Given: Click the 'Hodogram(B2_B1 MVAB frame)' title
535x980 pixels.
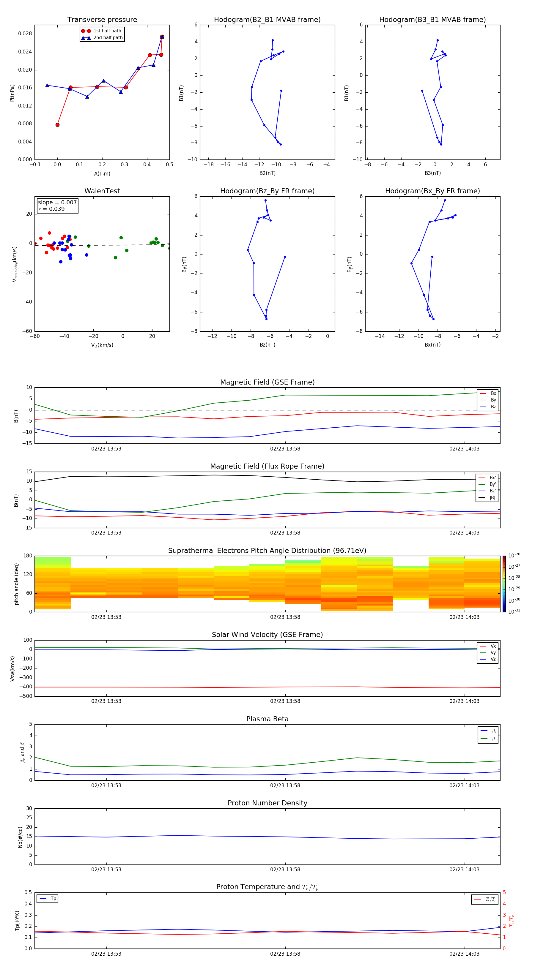Looking at the screenshot, I should point(267,19).
